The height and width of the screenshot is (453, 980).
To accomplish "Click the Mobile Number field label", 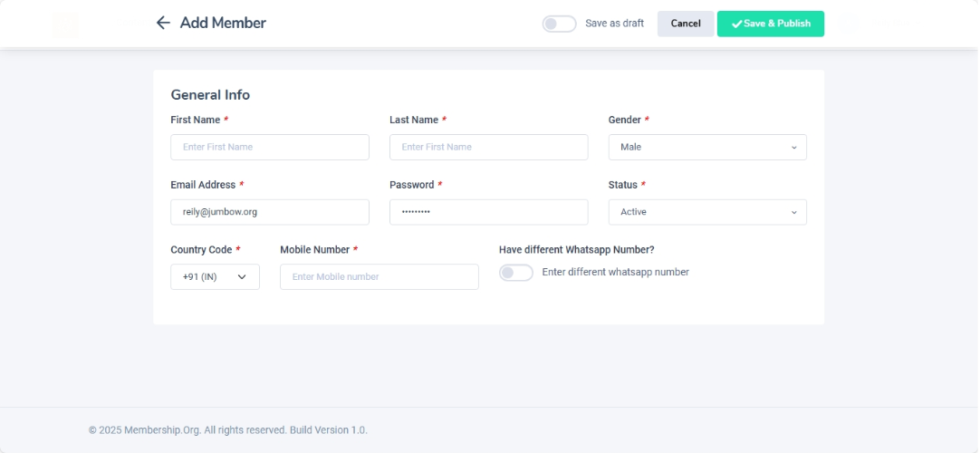I will pos(313,250).
